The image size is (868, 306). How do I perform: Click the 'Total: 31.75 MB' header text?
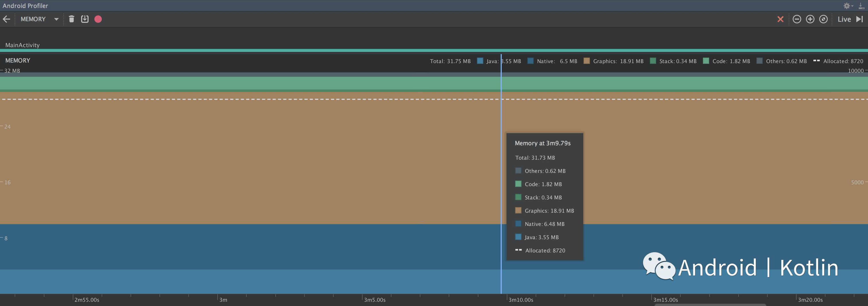[x=450, y=61]
